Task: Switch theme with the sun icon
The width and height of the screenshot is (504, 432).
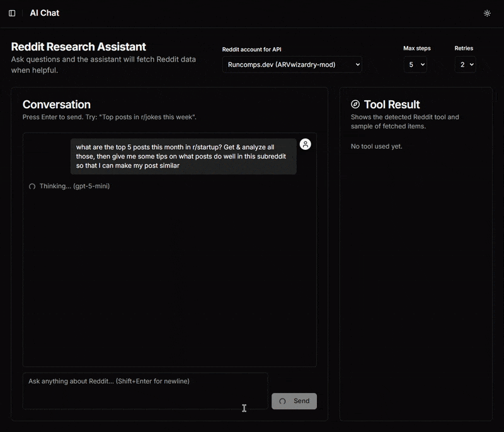Action: pos(487,13)
